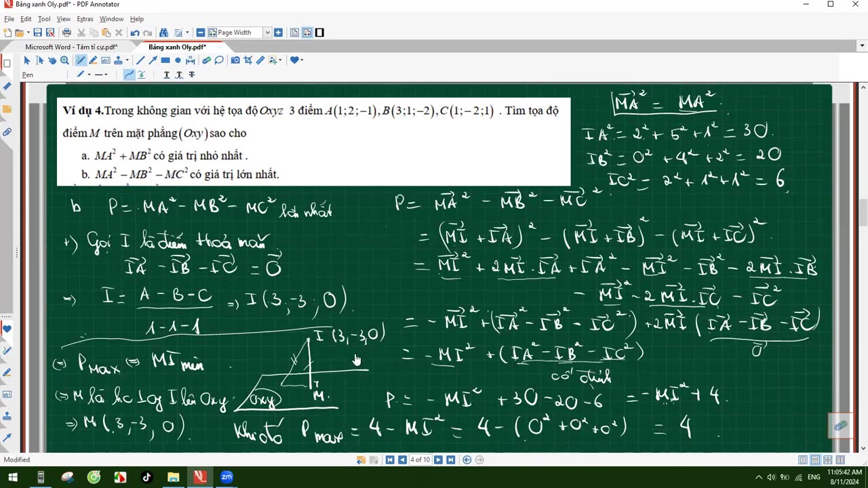
Task: Open the File menu
Action: click(x=9, y=19)
